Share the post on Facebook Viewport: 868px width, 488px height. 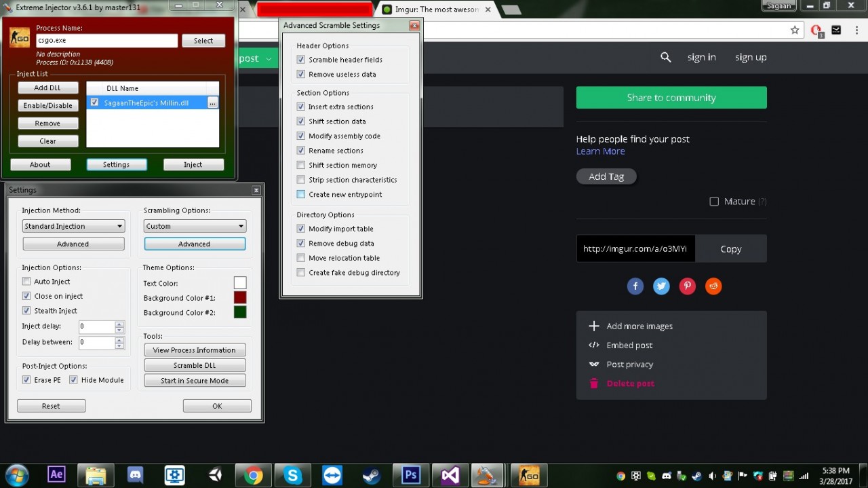tap(635, 286)
